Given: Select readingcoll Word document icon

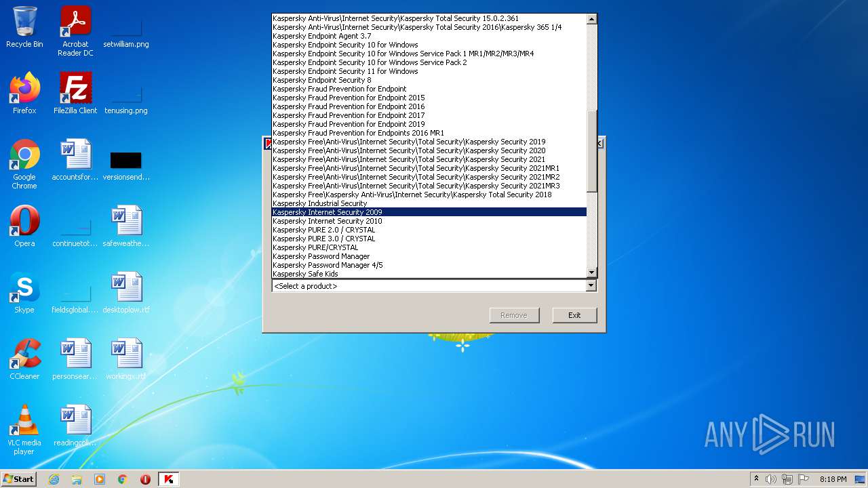Looking at the screenshot, I should click(75, 426).
